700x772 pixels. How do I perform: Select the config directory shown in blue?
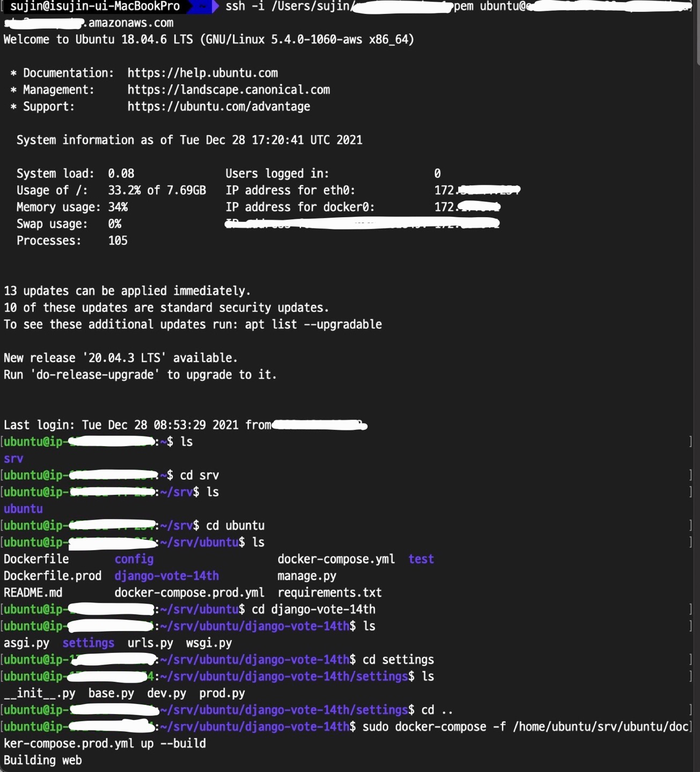[x=134, y=559]
